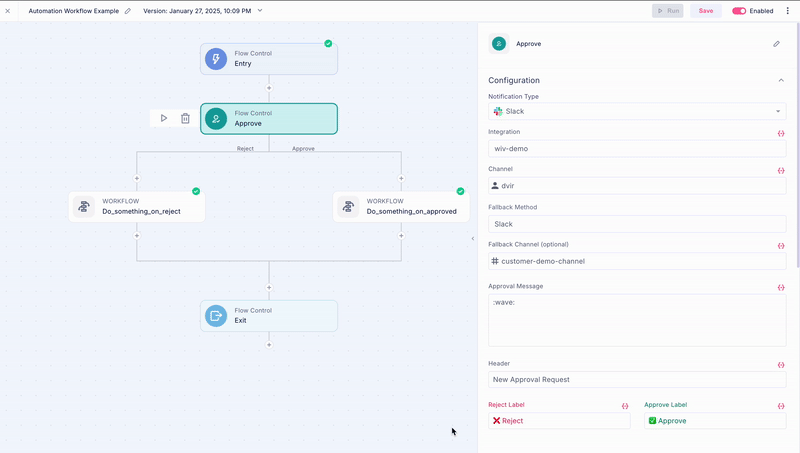Expand the version history dropdown
The height and width of the screenshot is (453, 800).
tap(260, 11)
